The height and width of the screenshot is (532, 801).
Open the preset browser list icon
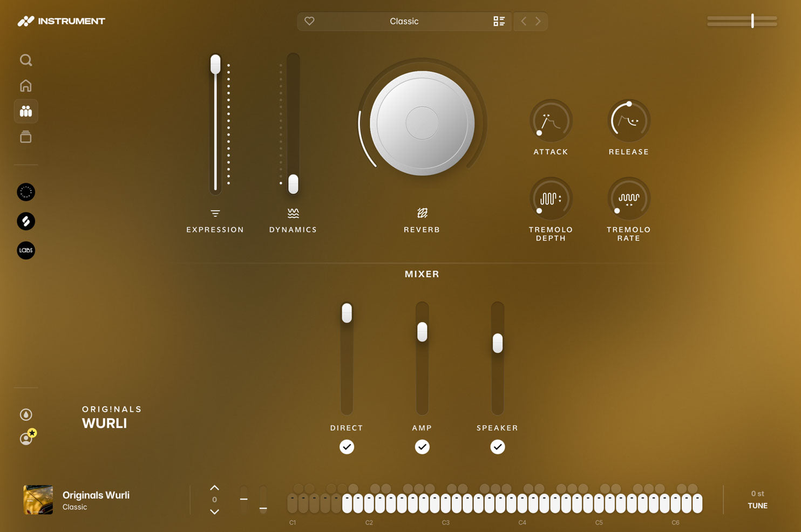(x=499, y=21)
